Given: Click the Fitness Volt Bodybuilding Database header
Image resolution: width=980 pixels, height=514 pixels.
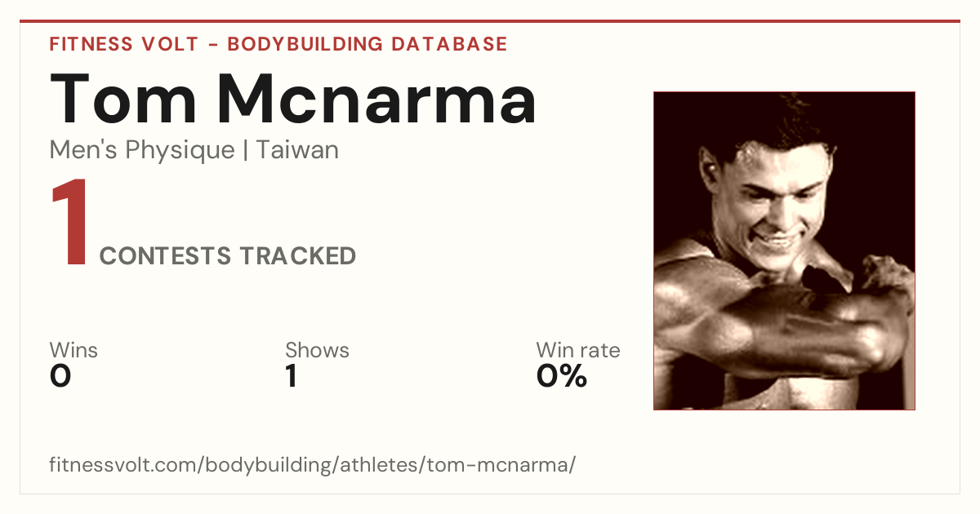Looking at the screenshot, I should [x=278, y=44].
